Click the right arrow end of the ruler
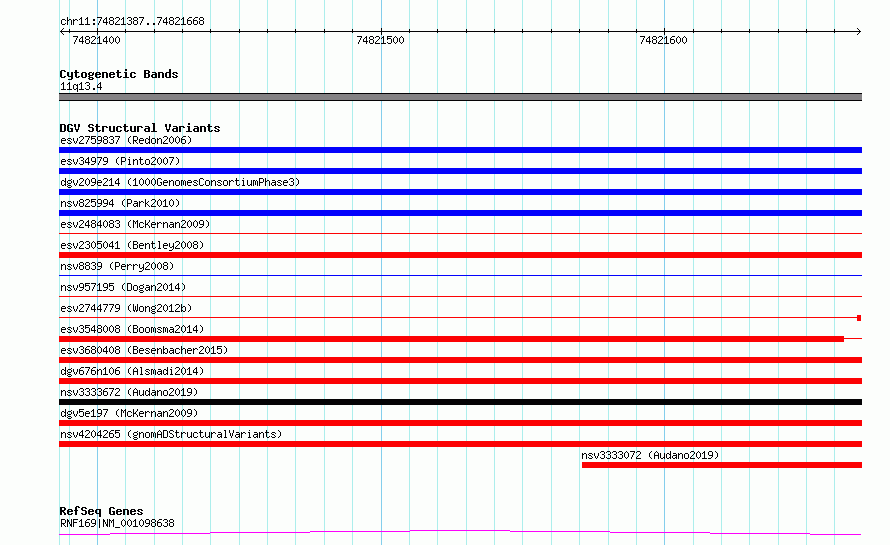Viewport: 890px width, 545px height. (x=859, y=32)
